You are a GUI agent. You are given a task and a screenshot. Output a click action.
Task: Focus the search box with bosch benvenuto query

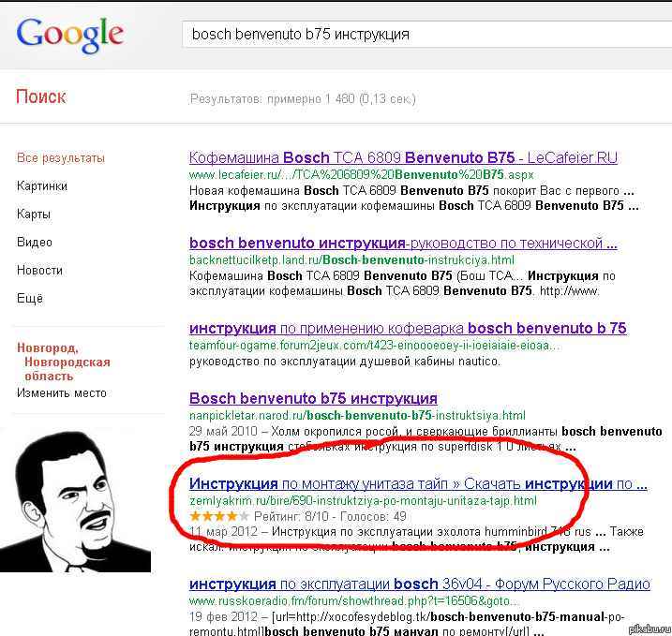coord(426,35)
